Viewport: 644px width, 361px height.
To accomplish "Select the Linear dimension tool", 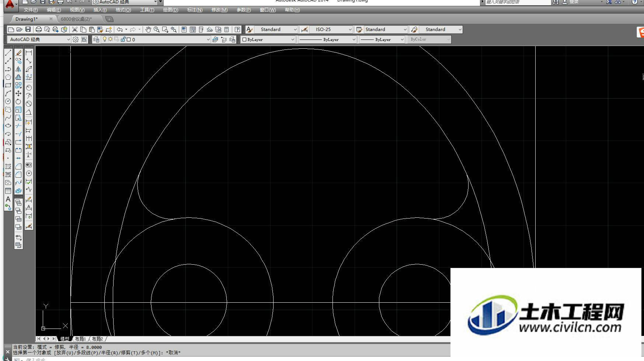I will (29, 53).
